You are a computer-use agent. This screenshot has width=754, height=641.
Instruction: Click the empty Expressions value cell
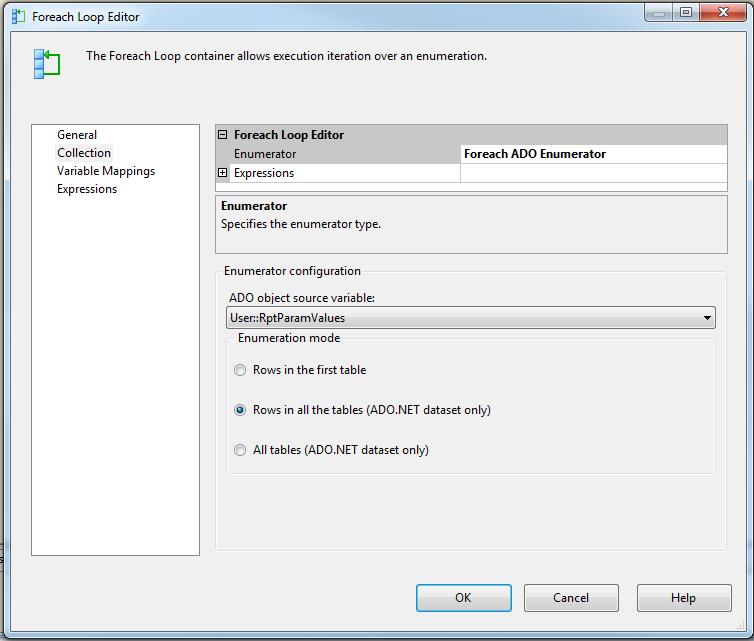point(593,173)
